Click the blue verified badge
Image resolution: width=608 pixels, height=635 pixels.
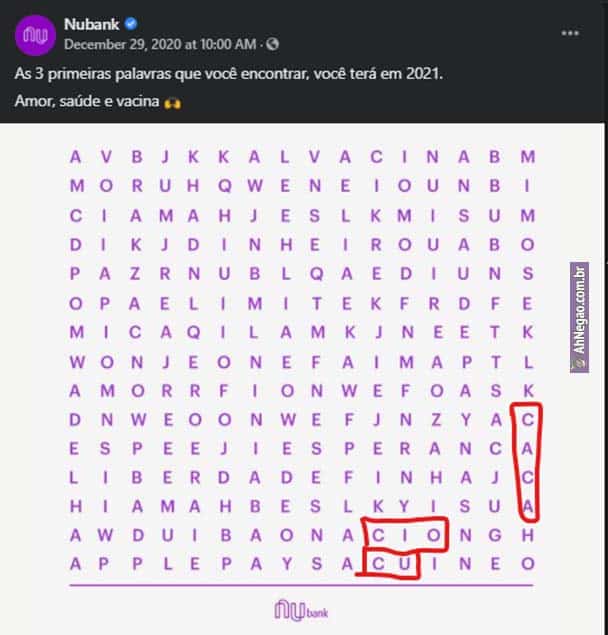click(131, 24)
